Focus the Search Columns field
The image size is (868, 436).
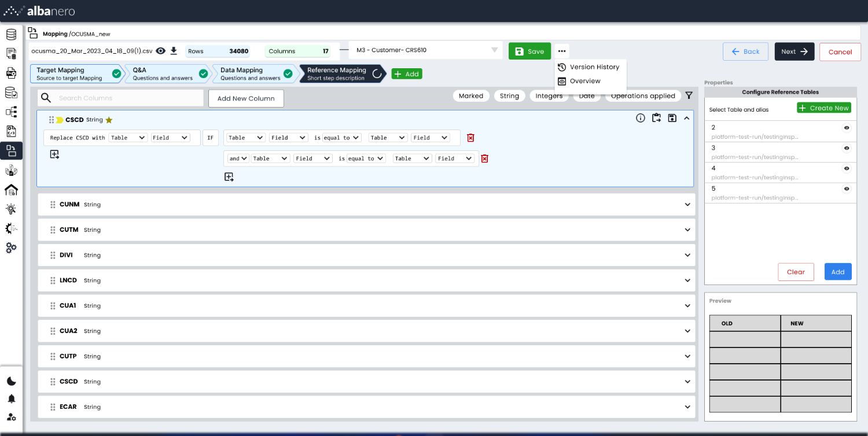120,98
